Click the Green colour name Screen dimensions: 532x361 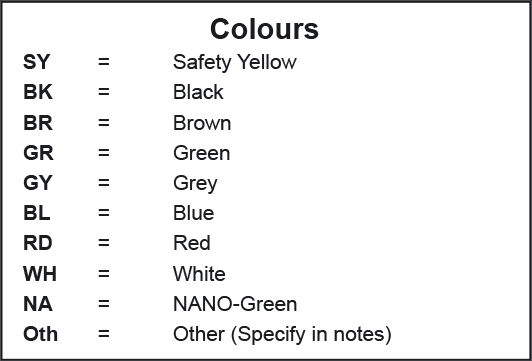pos(202,153)
